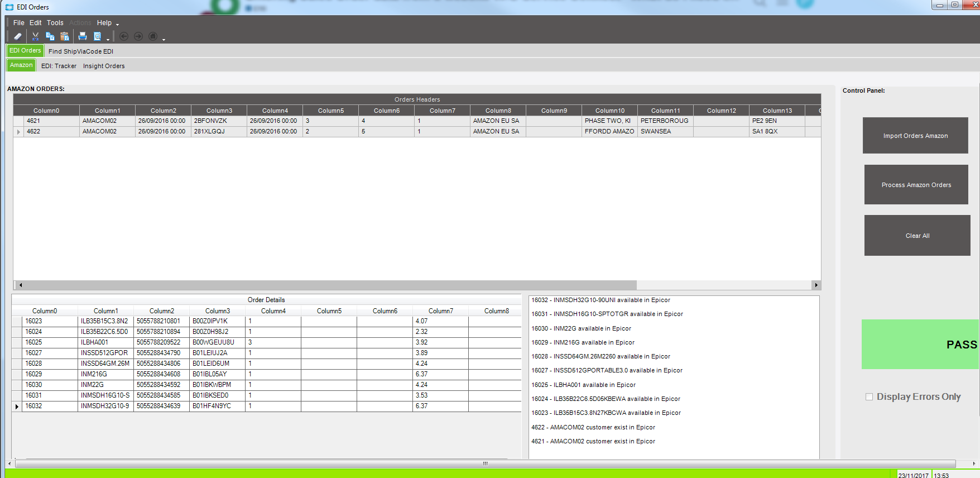Click log line 16030 - INM22G available
This screenshot has width=980, height=478.
coord(581,329)
